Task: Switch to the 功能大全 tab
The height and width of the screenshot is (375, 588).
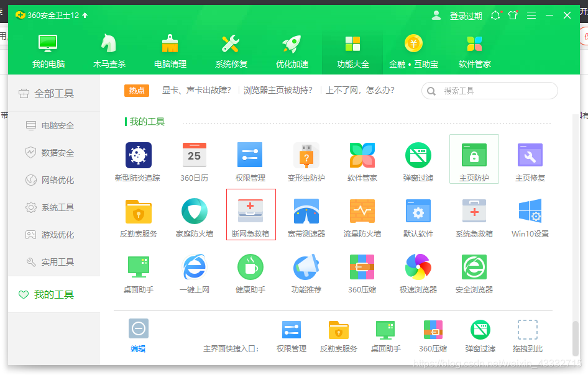Action: point(352,52)
